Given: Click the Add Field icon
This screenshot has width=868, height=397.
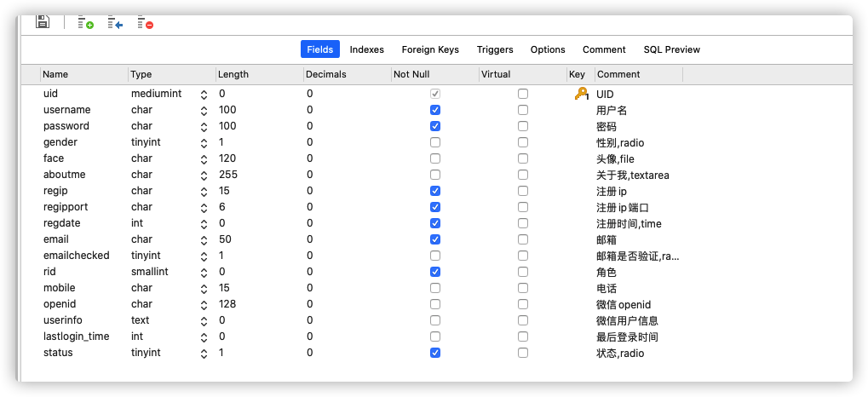Looking at the screenshot, I should coord(85,23).
